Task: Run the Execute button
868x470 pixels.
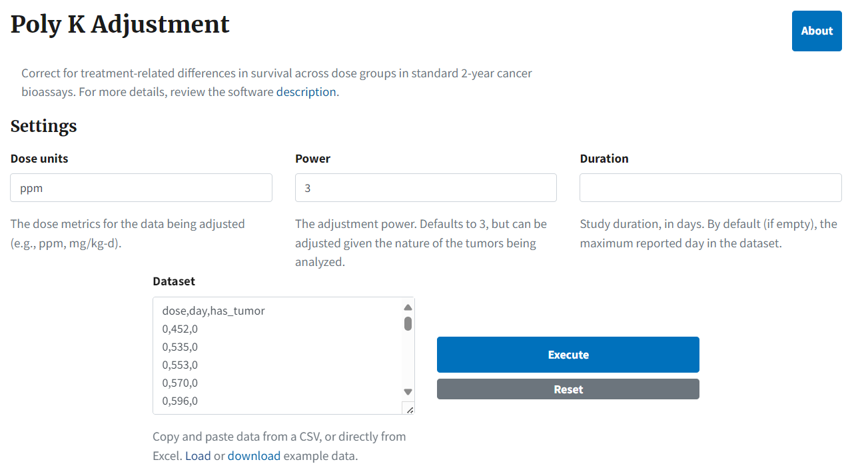Action: pyautogui.click(x=568, y=355)
